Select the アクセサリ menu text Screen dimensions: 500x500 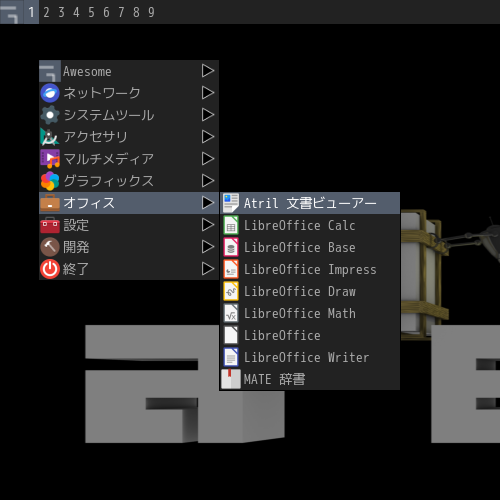(x=95, y=137)
